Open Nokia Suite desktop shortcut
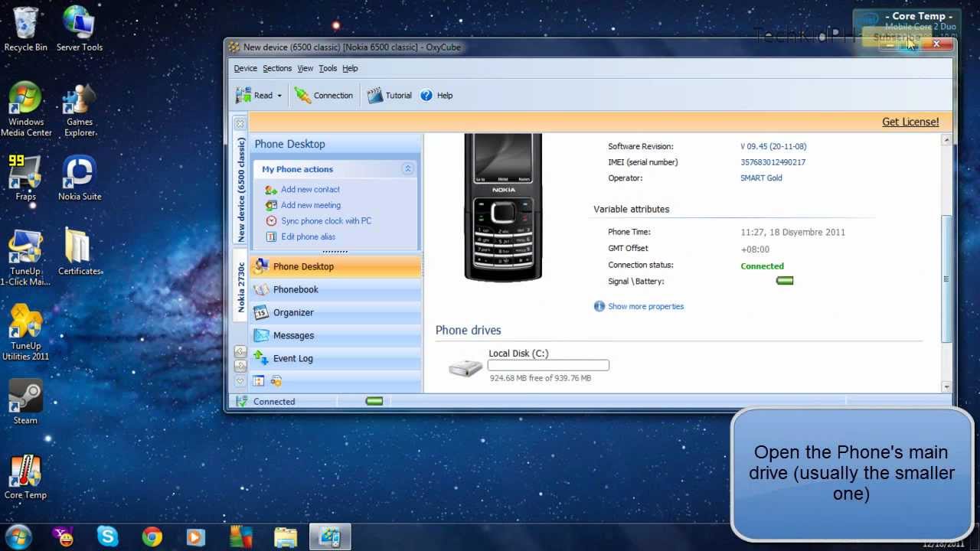Viewport: 980px width, 551px height. click(x=80, y=178)
